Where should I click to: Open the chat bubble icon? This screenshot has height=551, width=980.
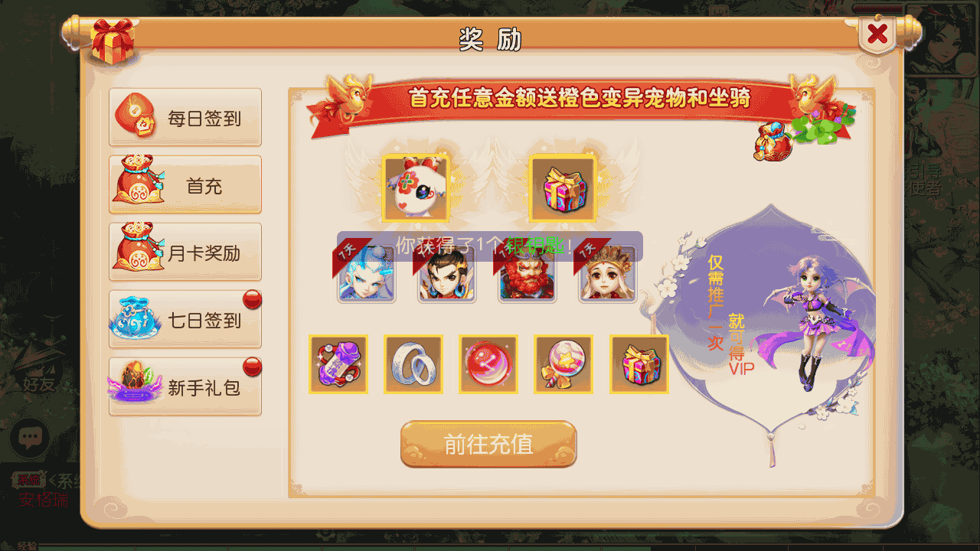coord(30,439)
